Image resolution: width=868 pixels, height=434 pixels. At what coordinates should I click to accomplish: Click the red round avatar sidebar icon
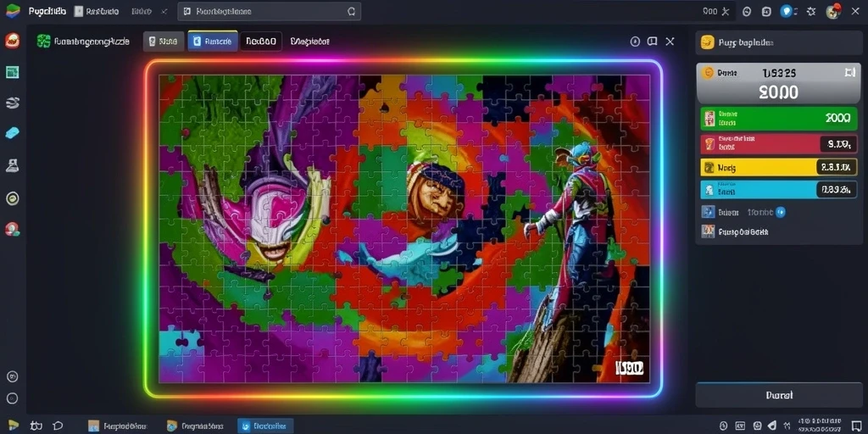[x=12, y=229]
